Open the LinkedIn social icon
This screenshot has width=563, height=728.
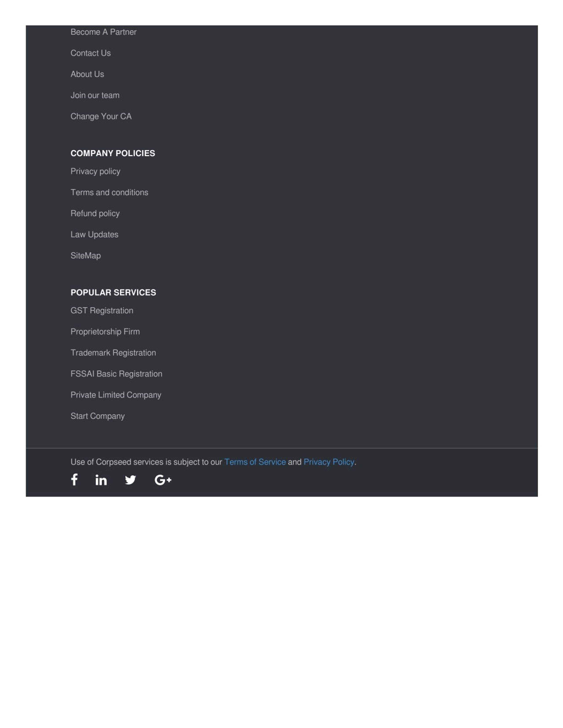[x=101, y=480]
